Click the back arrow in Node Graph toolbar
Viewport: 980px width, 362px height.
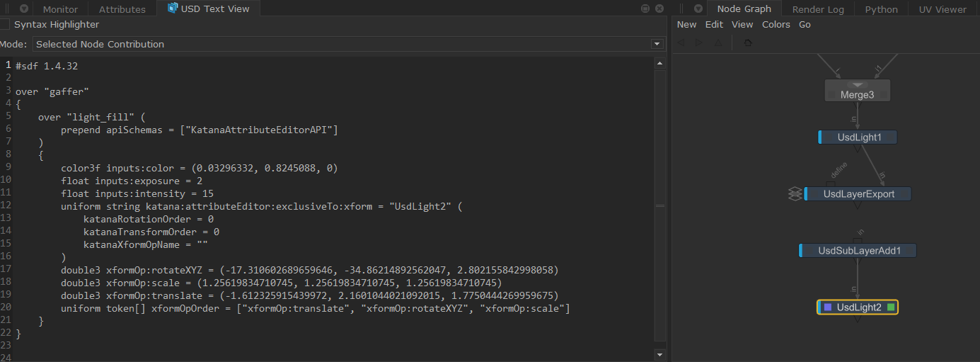tap(681, 43)
